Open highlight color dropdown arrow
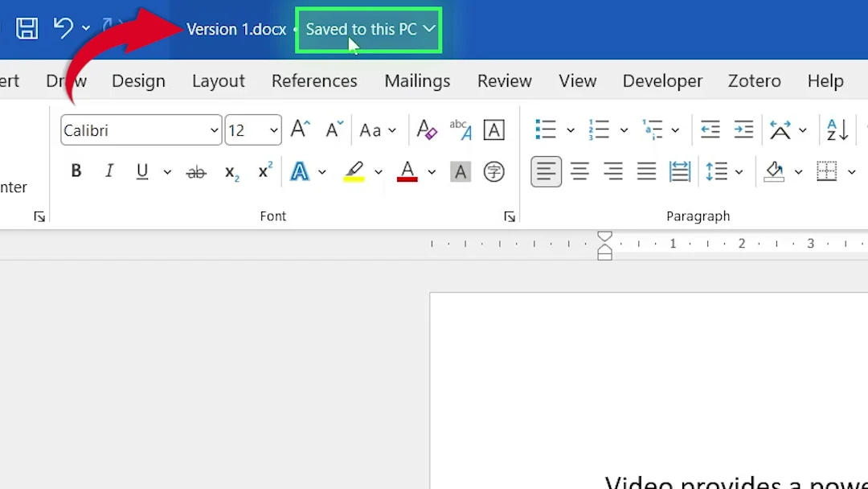This screenshot has width=868, height=489. point(378,172)
